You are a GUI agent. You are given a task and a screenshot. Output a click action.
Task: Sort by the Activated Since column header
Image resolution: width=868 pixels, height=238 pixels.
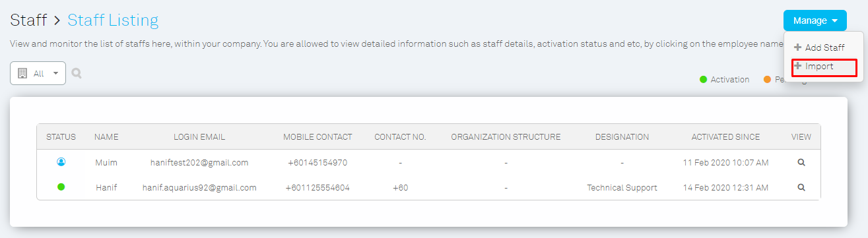(x=725, y=137)
